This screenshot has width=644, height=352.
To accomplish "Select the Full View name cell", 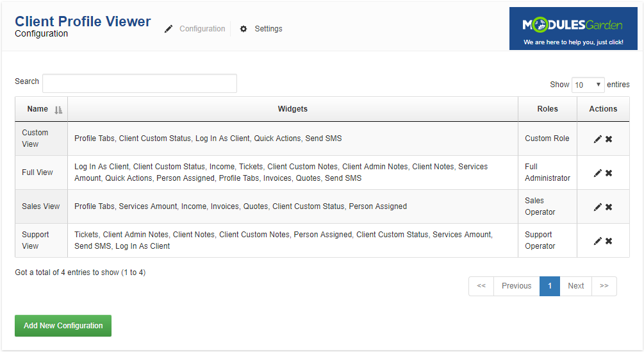I will coord(41,172).
